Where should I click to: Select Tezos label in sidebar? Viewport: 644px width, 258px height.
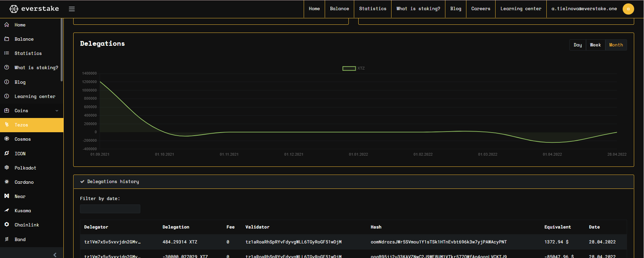[21, 125]
